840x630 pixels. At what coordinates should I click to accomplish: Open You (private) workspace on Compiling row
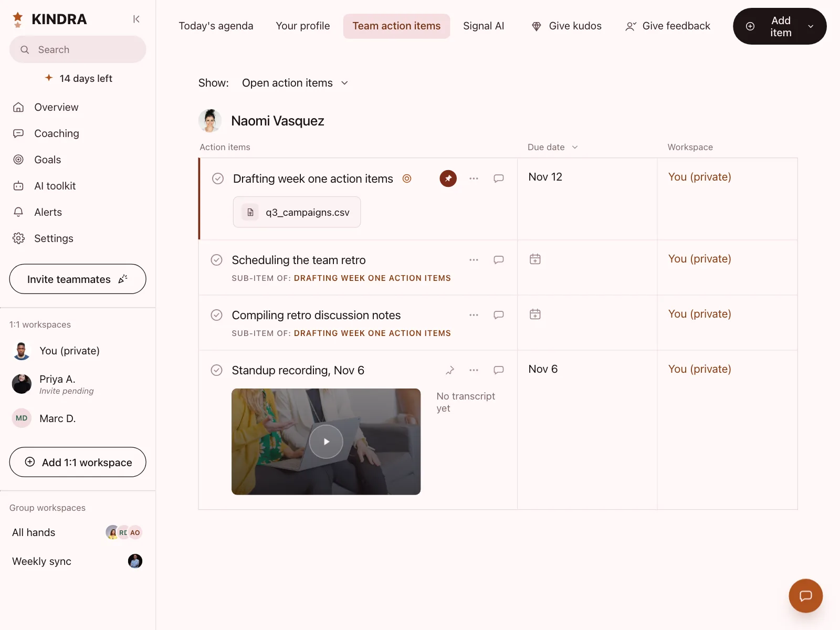coord(699,314)
